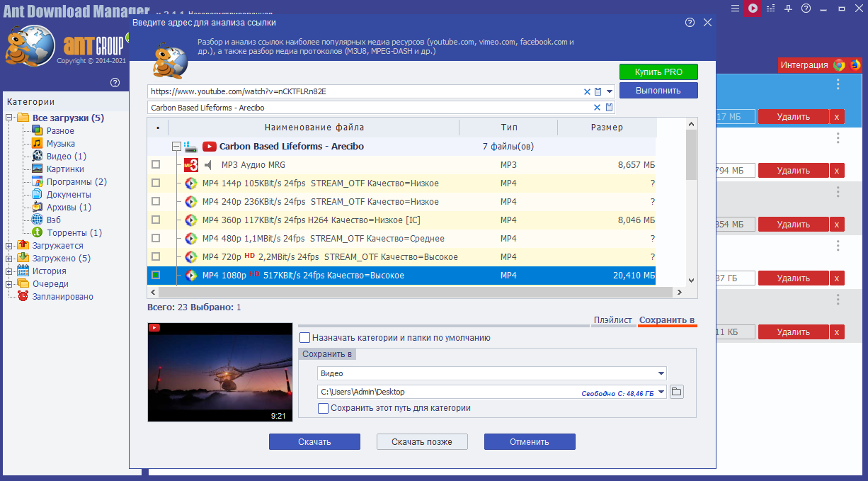
Task: Open URL history dropdown arrow
Action: pos(610,91)
